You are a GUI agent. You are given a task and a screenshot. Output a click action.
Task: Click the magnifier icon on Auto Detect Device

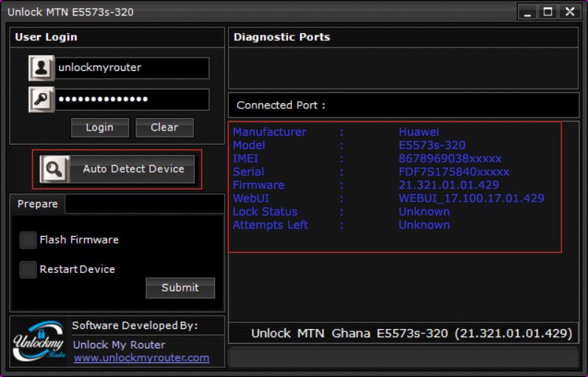click(55, 169)
